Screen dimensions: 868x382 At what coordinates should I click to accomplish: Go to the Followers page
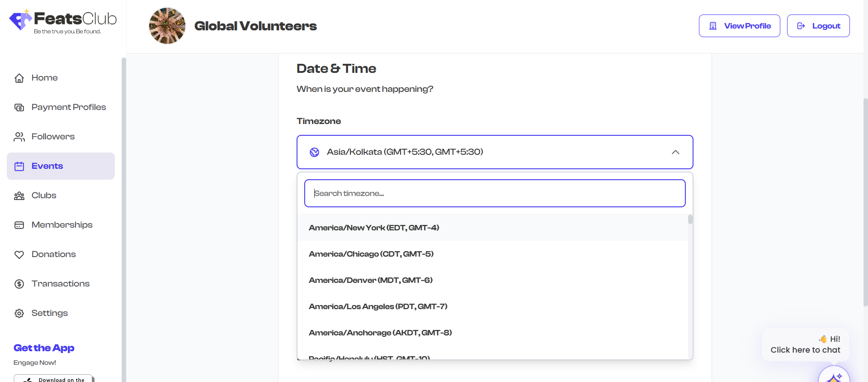pyautogui.click(x=61, y=137)
